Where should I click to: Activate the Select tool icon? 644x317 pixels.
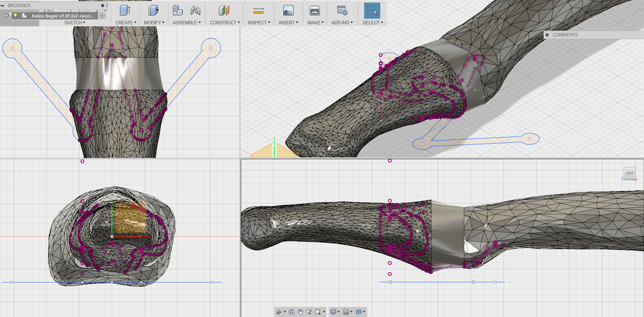pyautogui.click(x=372, y=11)
